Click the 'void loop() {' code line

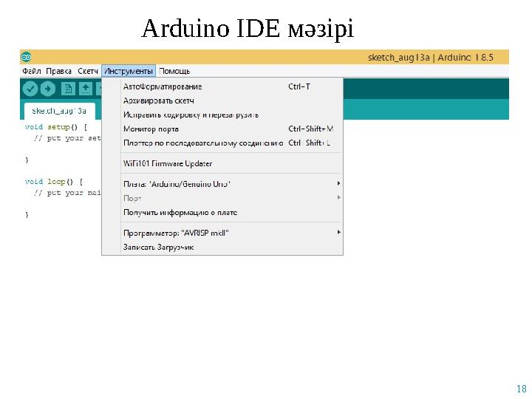(54, 182)
